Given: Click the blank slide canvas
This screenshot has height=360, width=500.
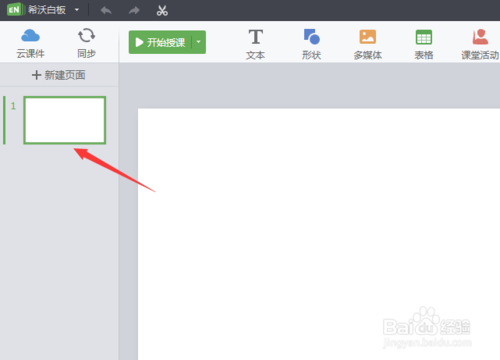Looking at the screenshot, I should point(319,234).
